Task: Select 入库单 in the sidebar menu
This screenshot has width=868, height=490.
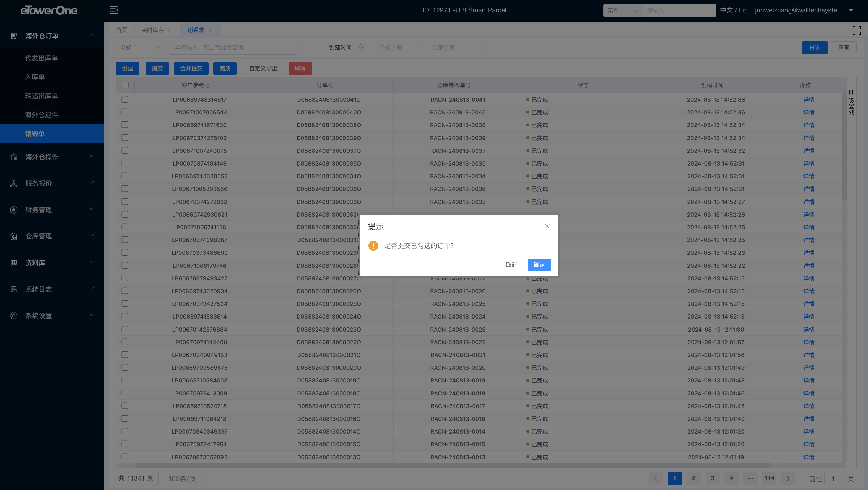Action: (x=35, y=77)
